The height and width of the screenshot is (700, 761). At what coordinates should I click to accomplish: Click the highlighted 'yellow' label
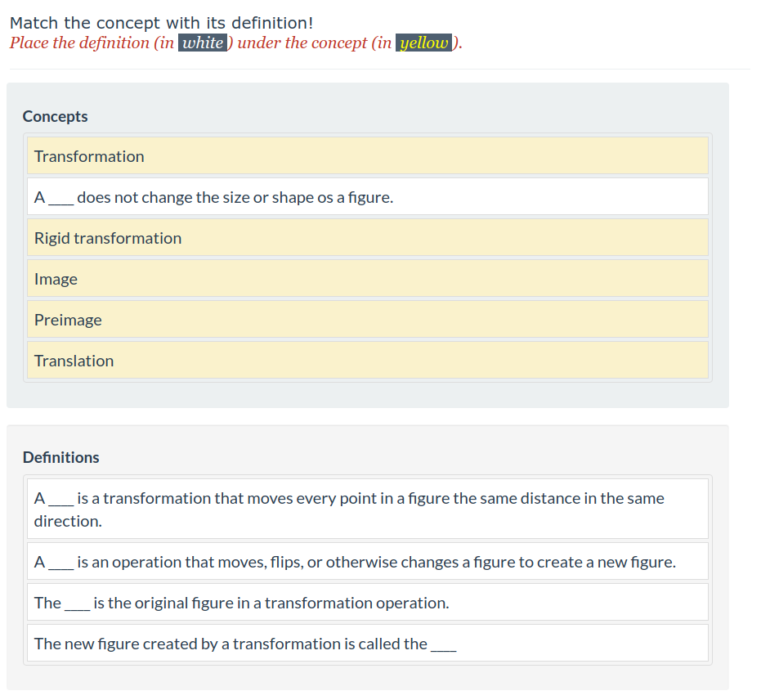(x=423, y=43)
